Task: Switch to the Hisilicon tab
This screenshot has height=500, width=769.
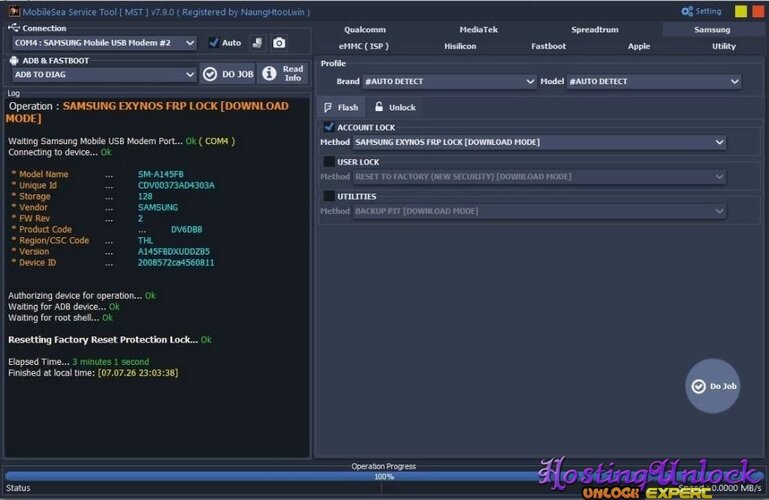Action: pos(460,46)
